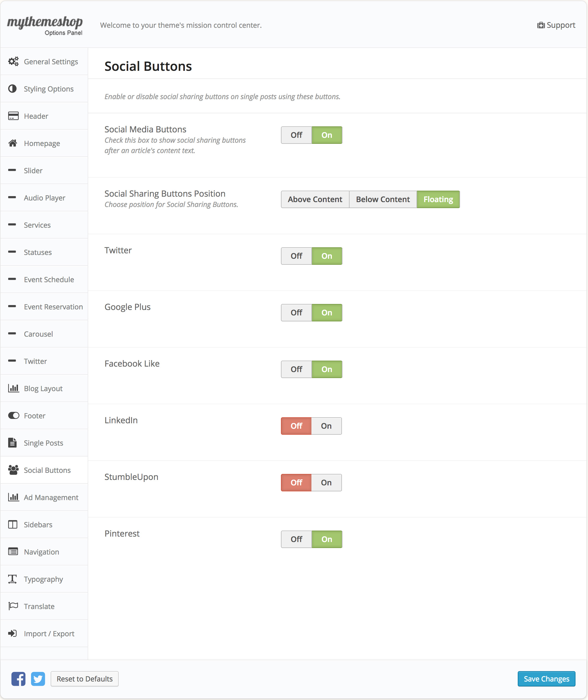Screen dimensions: 588x700
Task: Switch Twitter sharing button Off
Action: [296, 256]
